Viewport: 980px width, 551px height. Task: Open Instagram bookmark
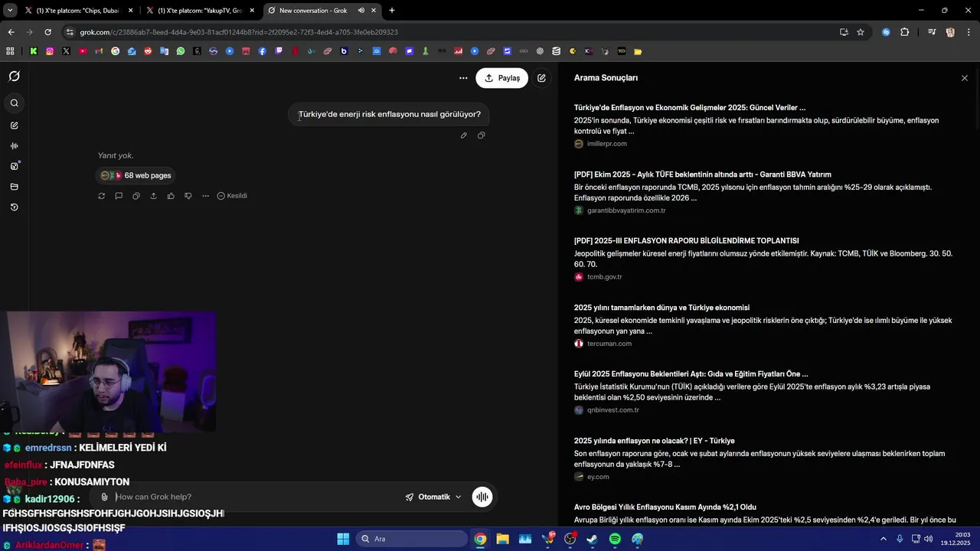(x=50, y=51)
